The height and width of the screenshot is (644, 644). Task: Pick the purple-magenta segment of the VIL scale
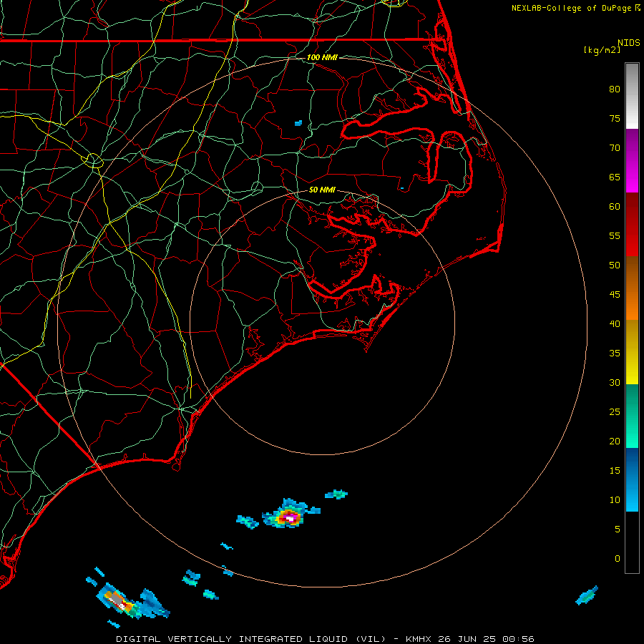(632, 160)
